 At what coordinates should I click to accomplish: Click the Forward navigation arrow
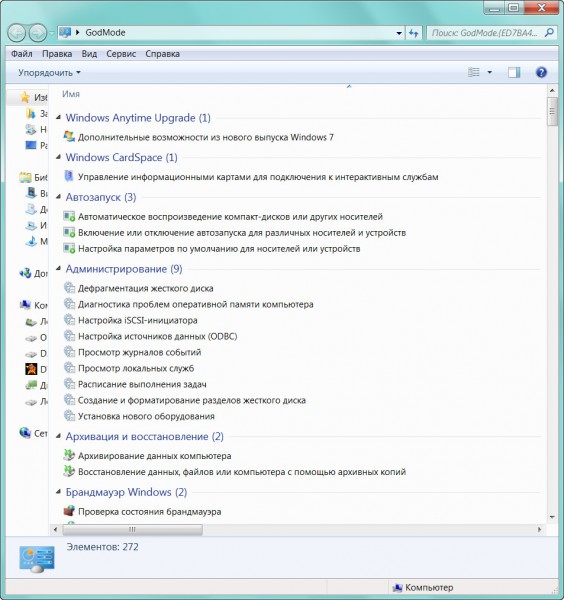pyautogui.click(x=38, y=33)
